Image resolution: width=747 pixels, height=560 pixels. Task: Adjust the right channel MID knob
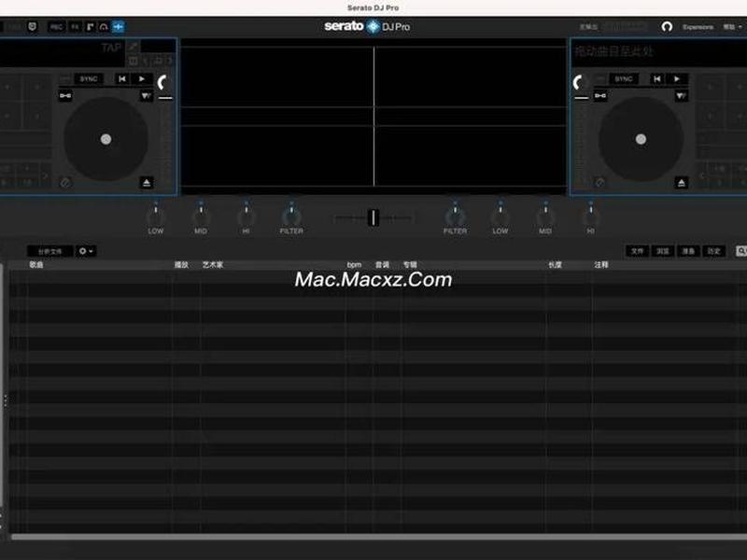coord(545,216)
